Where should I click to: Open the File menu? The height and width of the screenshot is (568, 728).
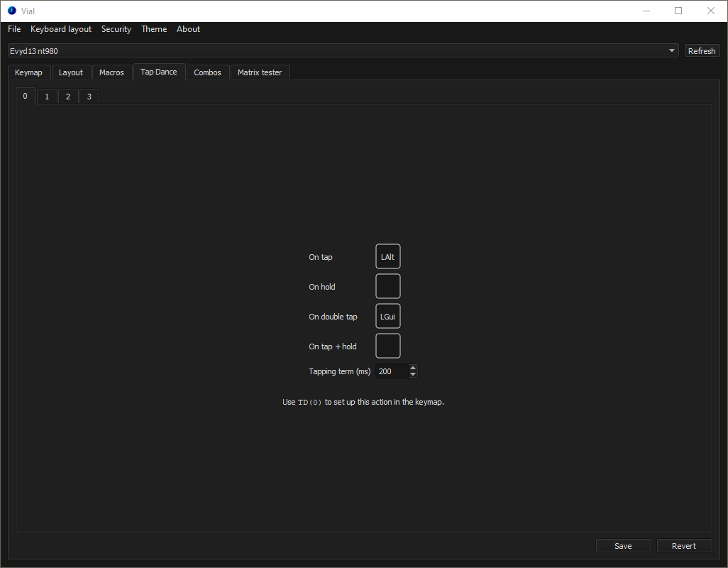[14, 29]
